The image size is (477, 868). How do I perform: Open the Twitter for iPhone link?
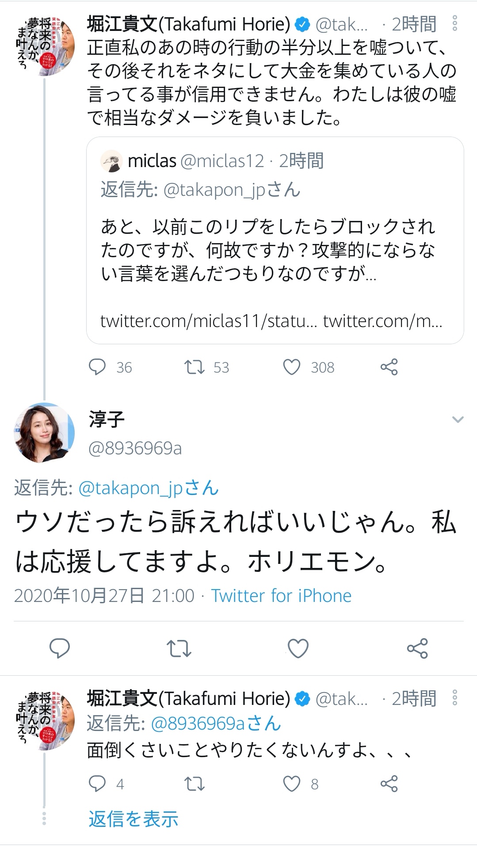point(281,596)
